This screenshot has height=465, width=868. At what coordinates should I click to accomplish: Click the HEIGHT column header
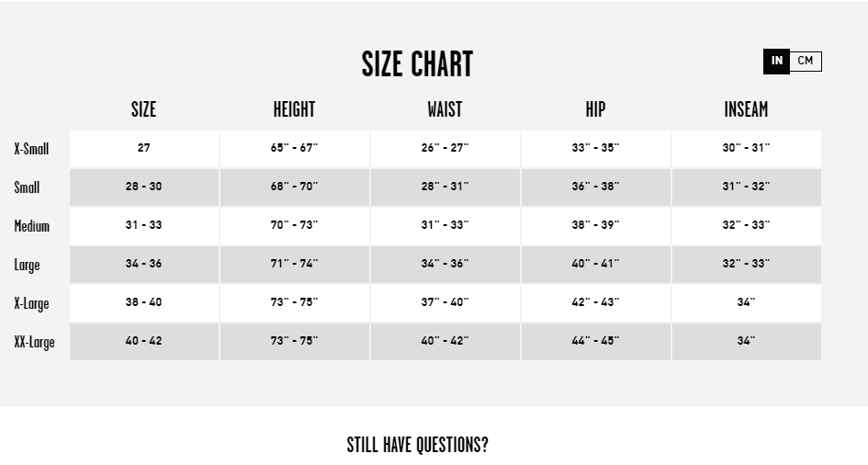294,109
